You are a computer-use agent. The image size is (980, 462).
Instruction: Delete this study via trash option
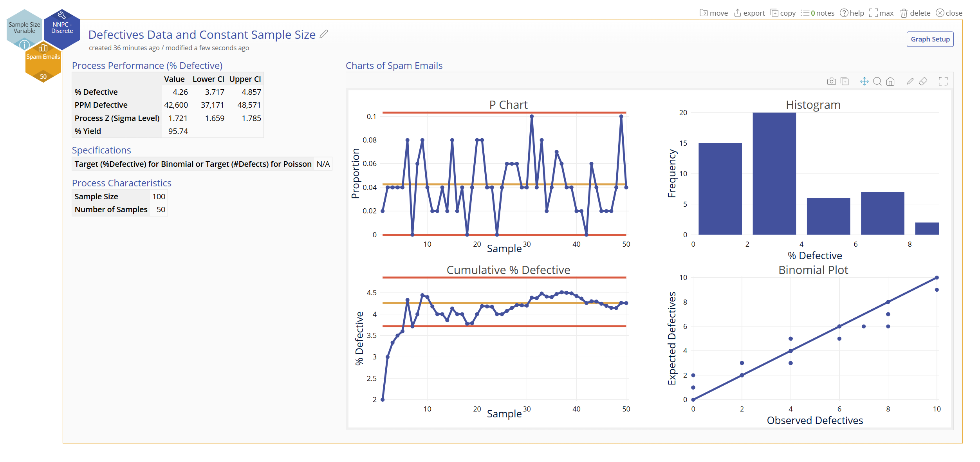[x=915, y=13]
